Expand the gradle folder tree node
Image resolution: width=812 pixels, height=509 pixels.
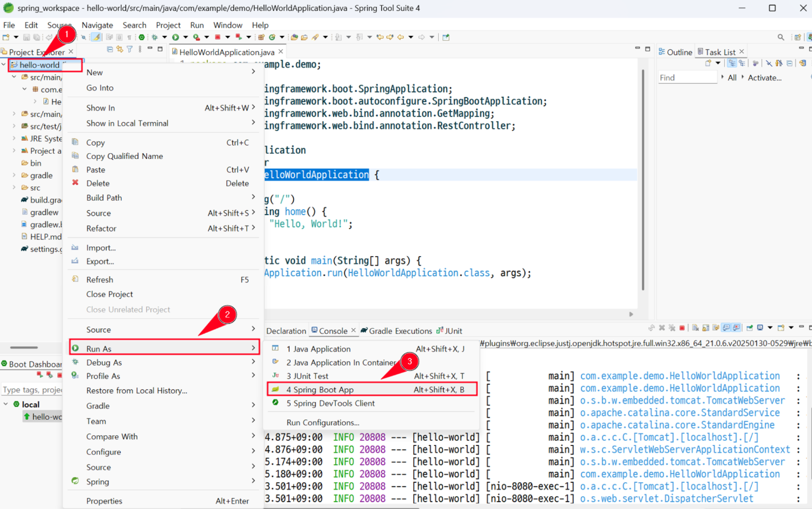pos(14,175)
